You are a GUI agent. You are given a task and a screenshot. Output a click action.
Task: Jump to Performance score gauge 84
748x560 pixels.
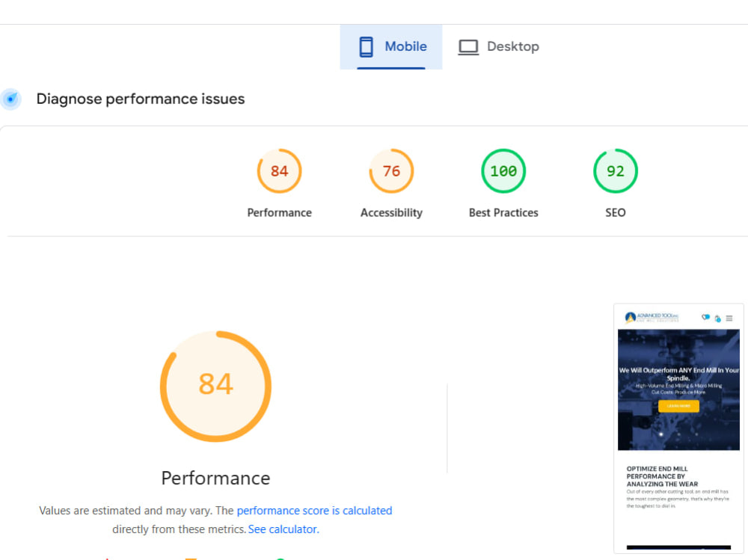click(x=279, y=170)
